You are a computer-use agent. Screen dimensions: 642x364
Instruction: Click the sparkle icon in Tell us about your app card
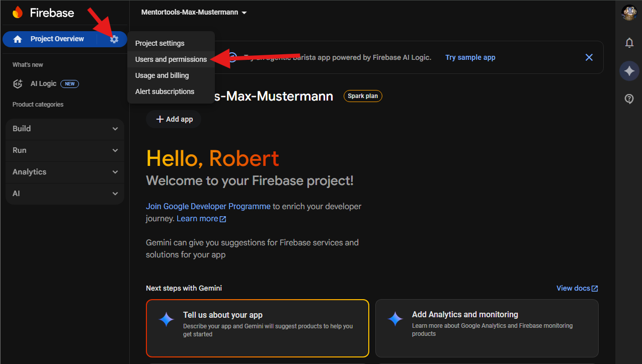(x=167, y=319)
